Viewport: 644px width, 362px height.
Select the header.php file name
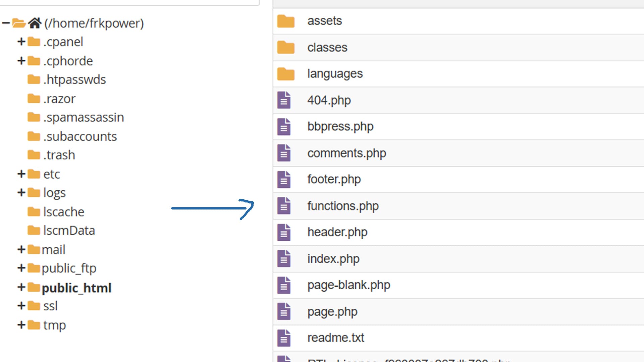pyautogui.click(x=337, y=232)
